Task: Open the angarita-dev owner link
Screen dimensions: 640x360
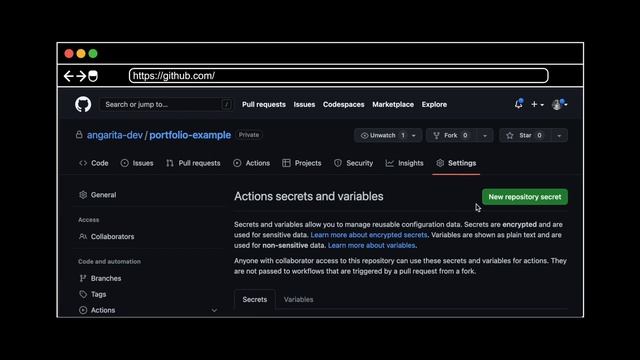Action: click(115, 135)
